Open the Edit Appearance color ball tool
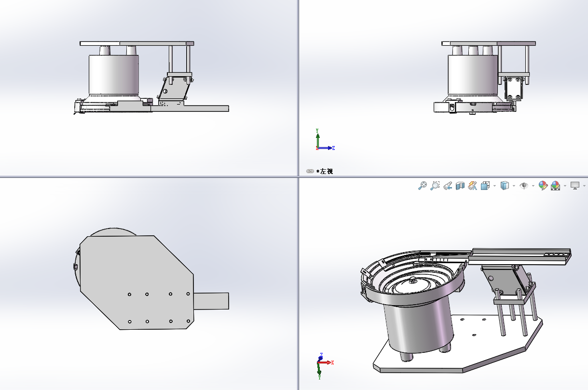This screenshot has height=390, width=588. pyautogui.click(x=543, y=185)
